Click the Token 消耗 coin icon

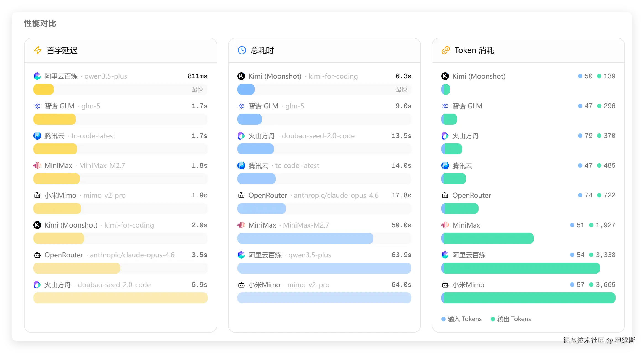coord(445,50)
